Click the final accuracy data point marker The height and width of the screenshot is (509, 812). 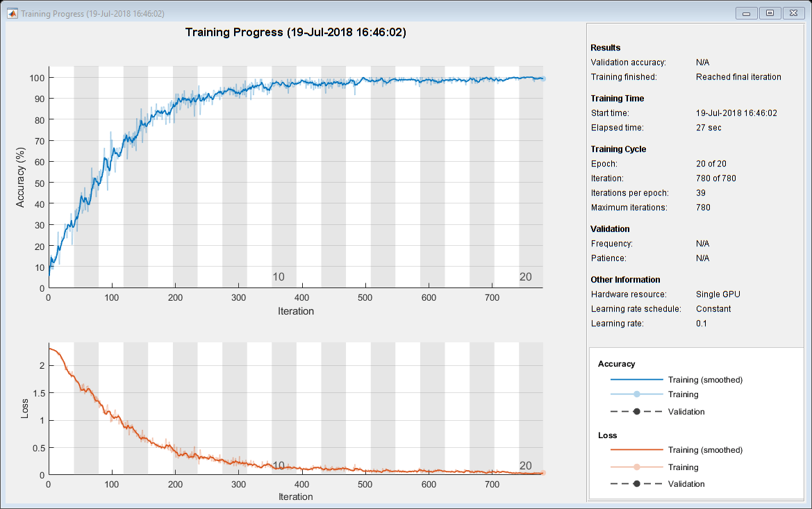(x=542, y=78)
